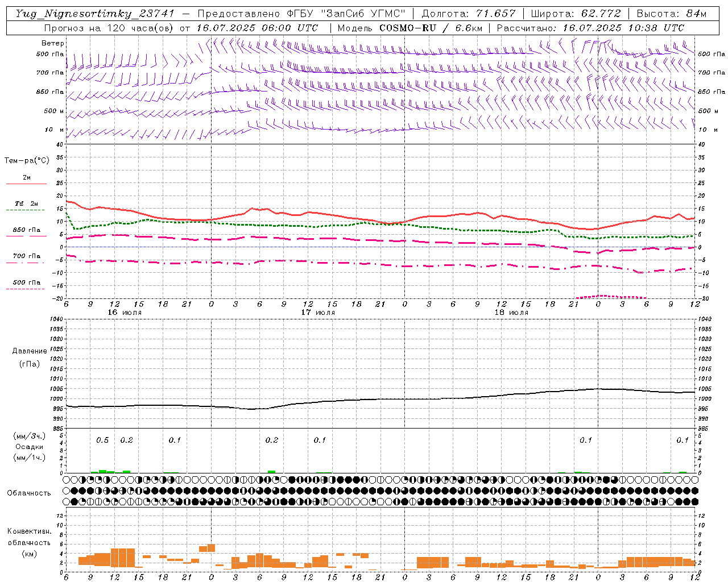
Task: Click the 700 гПа temperature legend entry
Action: coord(27,256)
